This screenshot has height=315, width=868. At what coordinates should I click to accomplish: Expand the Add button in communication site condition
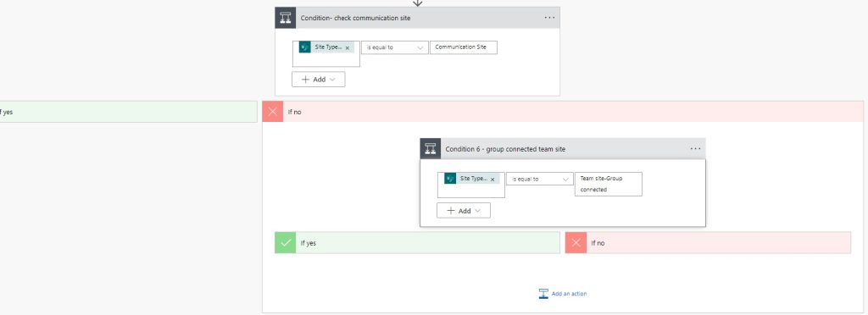tap(319, 79)
